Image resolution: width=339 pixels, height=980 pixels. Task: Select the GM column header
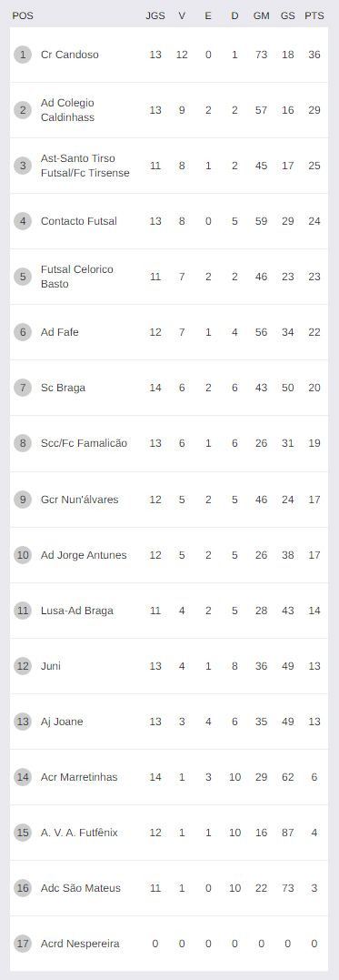(261, 15)
